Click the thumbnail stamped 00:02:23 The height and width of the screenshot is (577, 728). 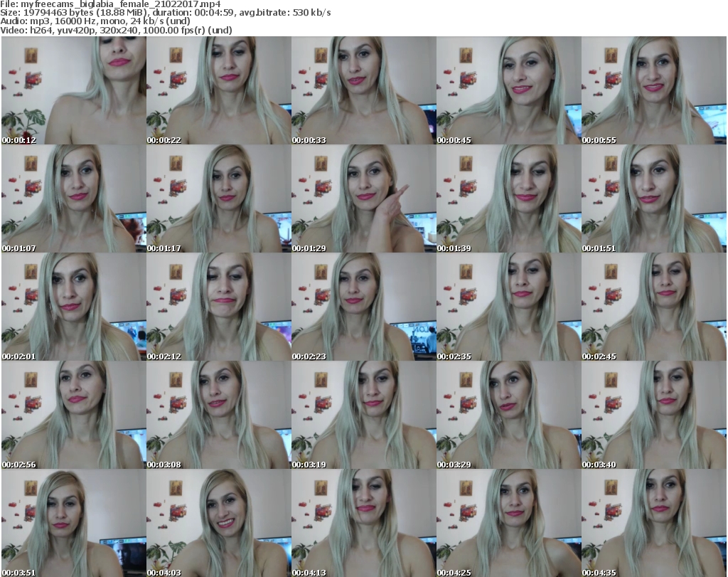click(363, 307)
